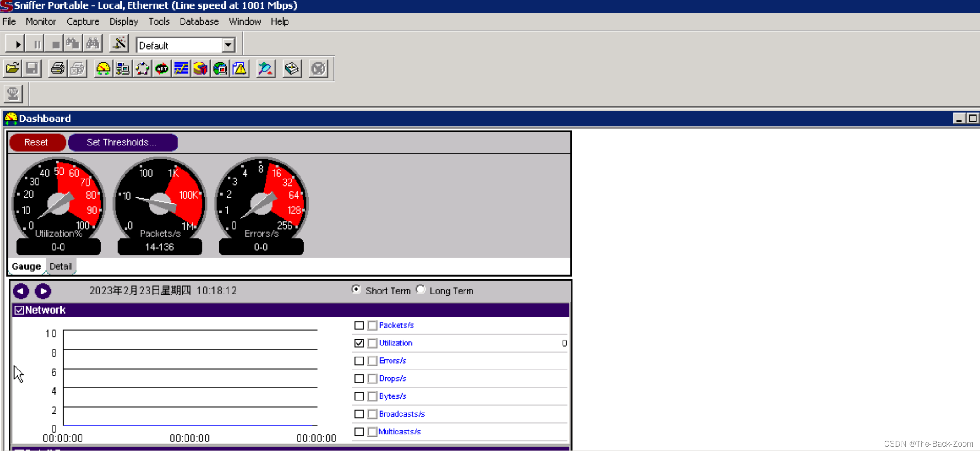Click the Bytes/s link

(392, 396)
